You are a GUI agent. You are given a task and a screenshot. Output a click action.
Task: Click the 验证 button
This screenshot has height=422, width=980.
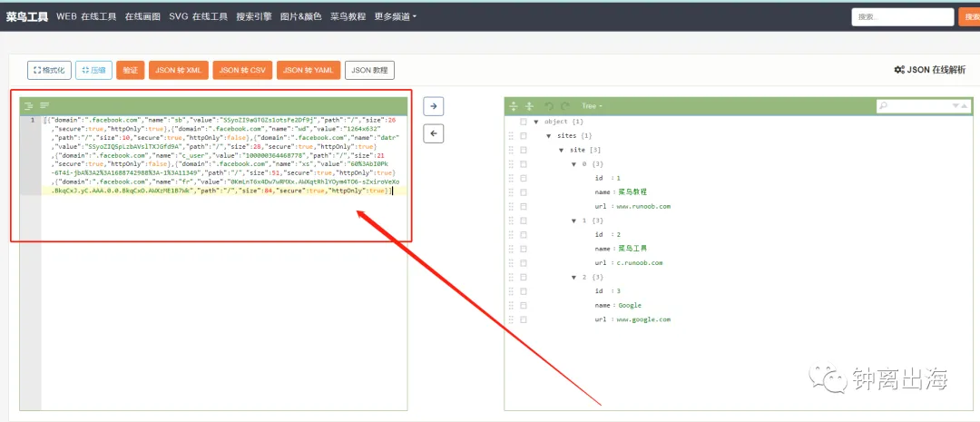(x=130, y=70)
